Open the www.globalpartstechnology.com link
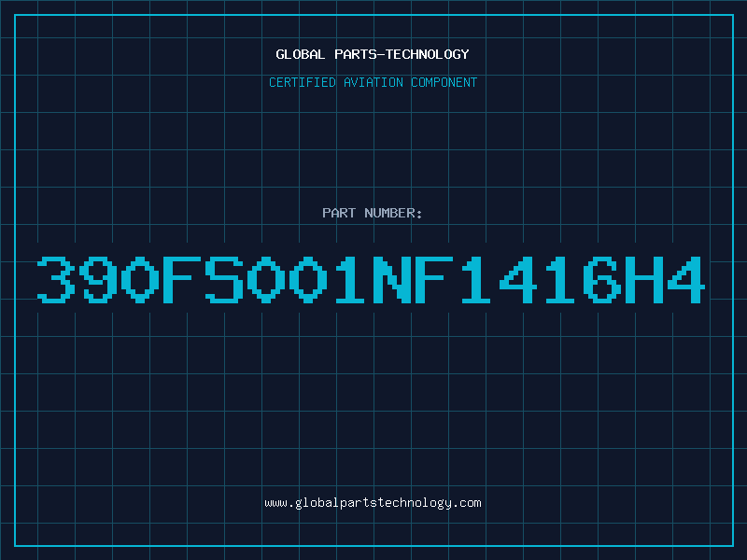Viewport: 747px width, 560px height. pyautogui.click(x=373, y=503)
